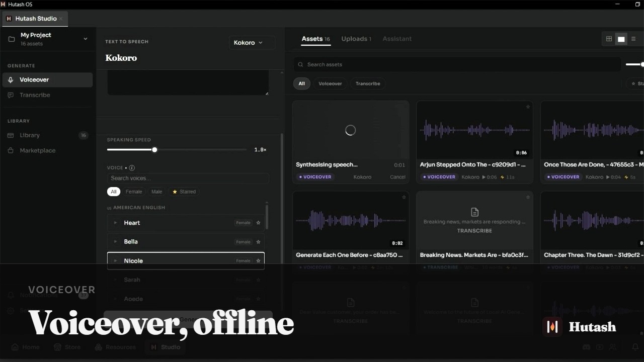This screenshot has width=644, height=362.
Task: Open the Kokoro model dropdown
Action: point(252,43)
